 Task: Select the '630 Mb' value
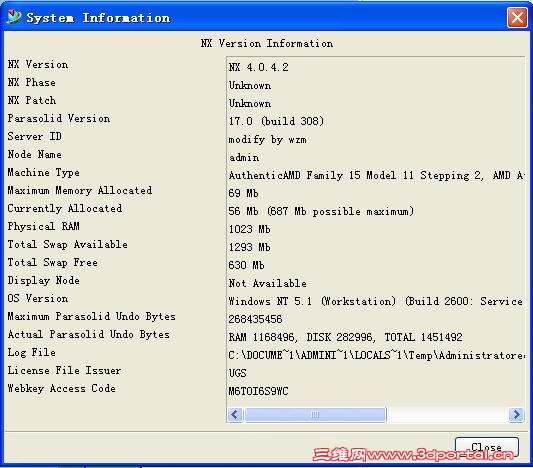(x=246, y=265)
